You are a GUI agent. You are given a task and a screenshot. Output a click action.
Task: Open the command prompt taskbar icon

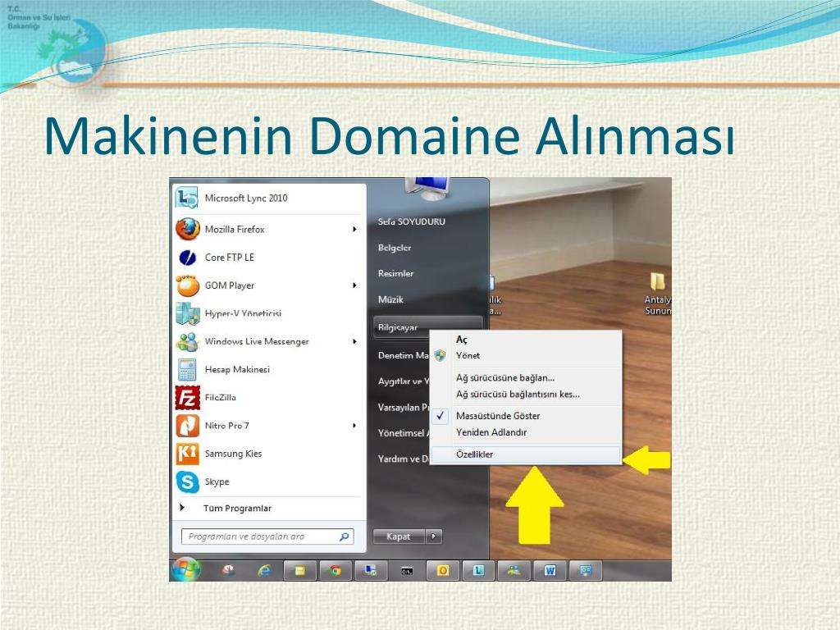click(407, 572)
